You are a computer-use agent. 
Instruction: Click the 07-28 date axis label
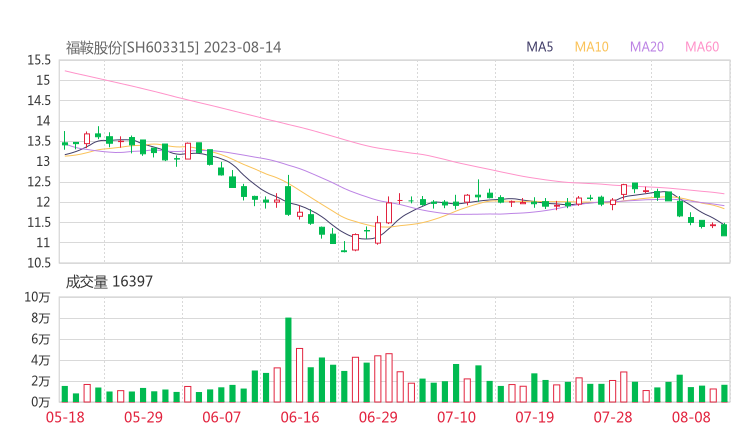pyautogui.click(x=613, y=417)
